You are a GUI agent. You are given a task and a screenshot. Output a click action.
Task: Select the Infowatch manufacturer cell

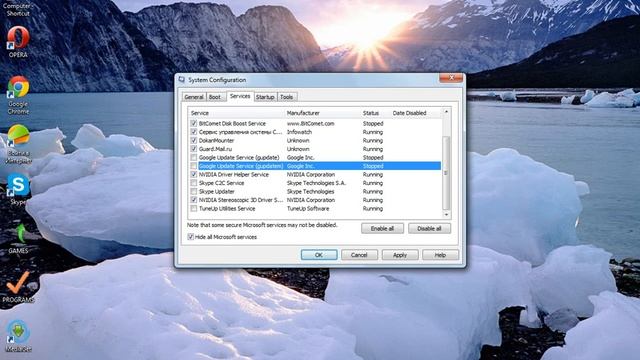[299, 132]
